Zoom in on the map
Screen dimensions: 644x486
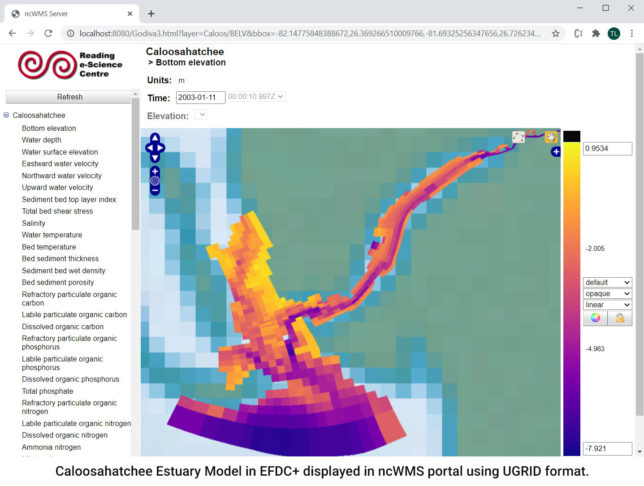coord(155,171)
